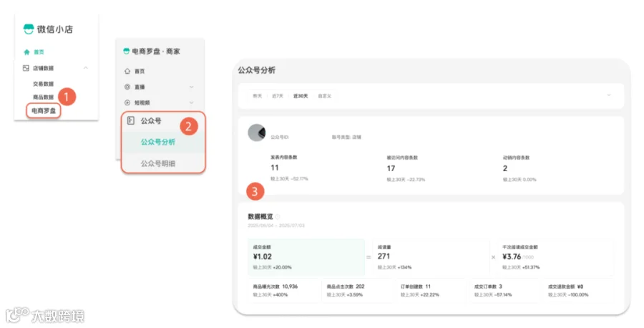This screenshot has height=328, width=644.
Task: Expand the 直播 submenu arrow
Action: pos(191,87)
